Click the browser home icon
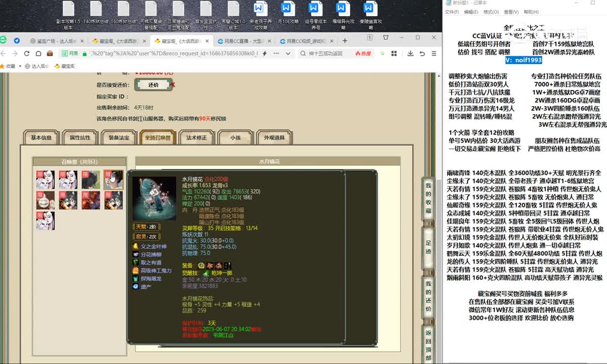Viewport: 607px width, 364px height. [38, 53]
